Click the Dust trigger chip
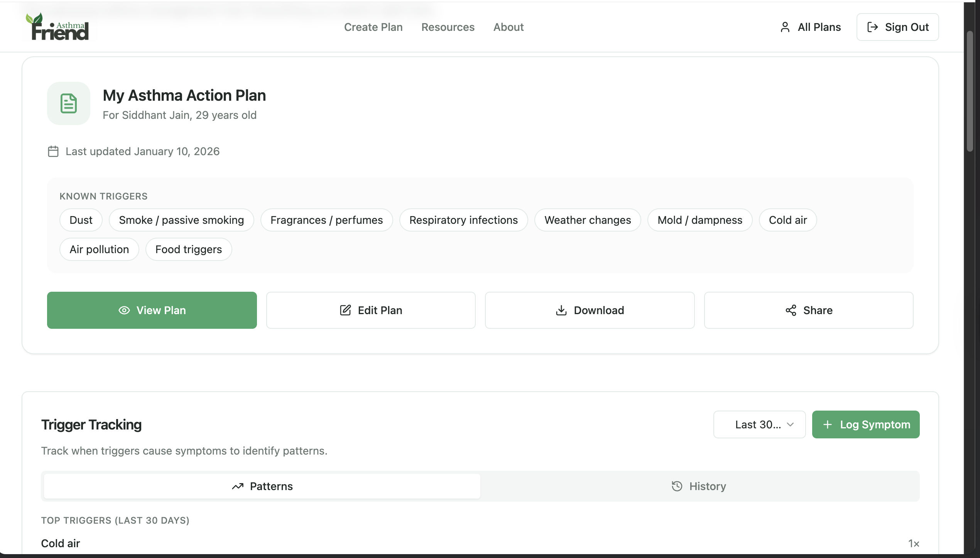The image size is (980, 558). [81, 220]
